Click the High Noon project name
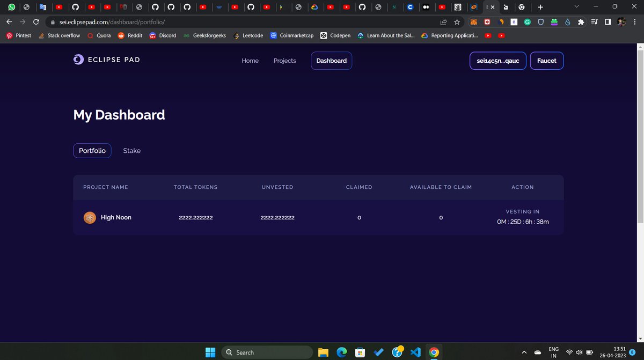The image size is (644, 360). click(x=116, y=217)
